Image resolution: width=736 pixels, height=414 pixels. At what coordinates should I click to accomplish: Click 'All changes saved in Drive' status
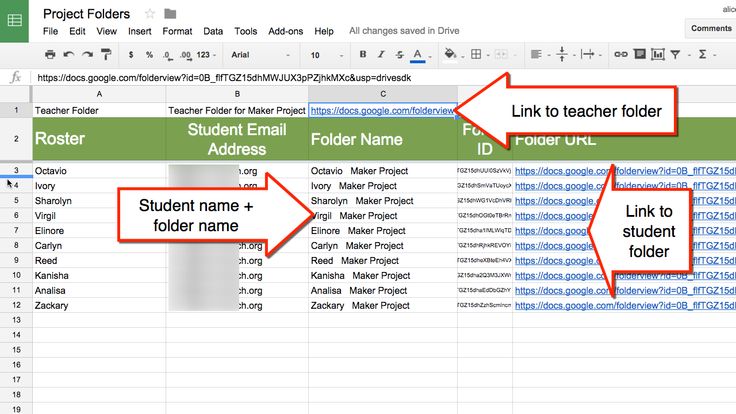pos(404,31)
